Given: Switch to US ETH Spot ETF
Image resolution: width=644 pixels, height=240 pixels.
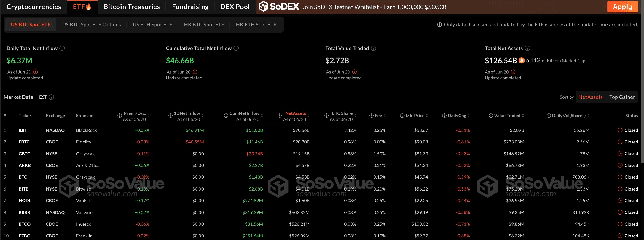Looking at the screenshot, I should (x=152, y=25).
